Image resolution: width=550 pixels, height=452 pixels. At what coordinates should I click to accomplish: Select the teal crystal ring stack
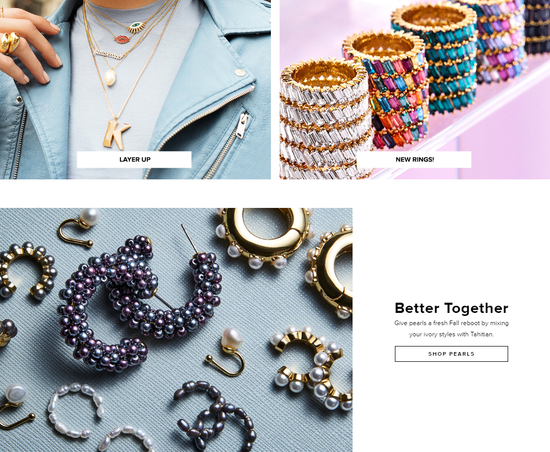435,56
